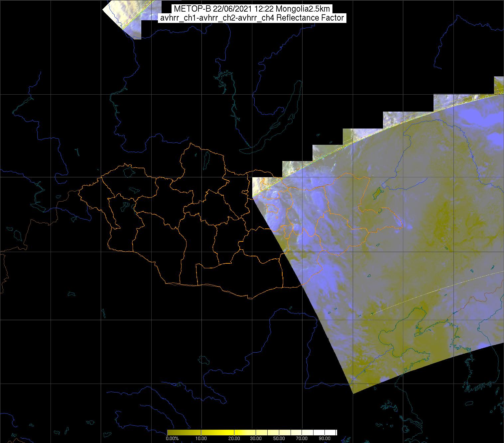Image resolution: width=504 pixels, height=443 pixels.
Task: Click the southernmost corner of the satellite swath
Action: point(352,392)
